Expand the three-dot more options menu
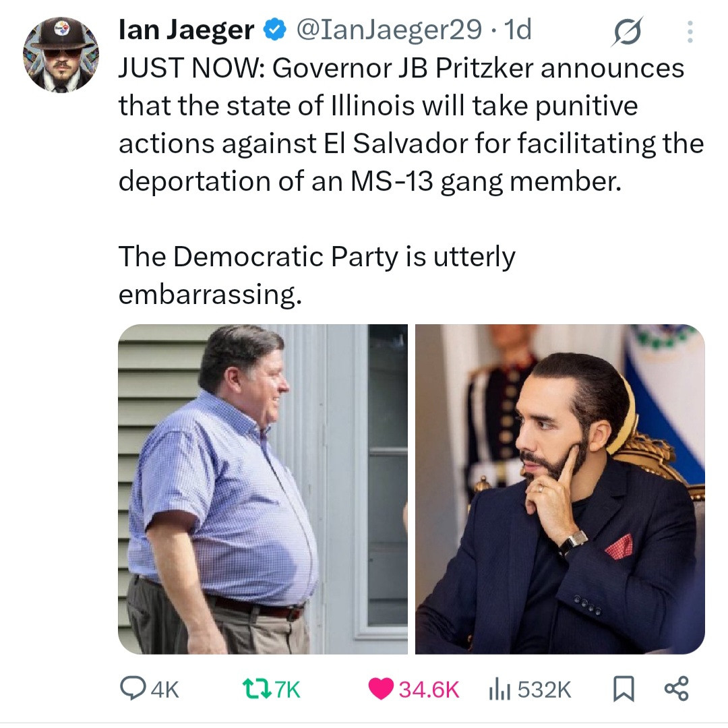This screenshot has height=728, width=728. 690,32
